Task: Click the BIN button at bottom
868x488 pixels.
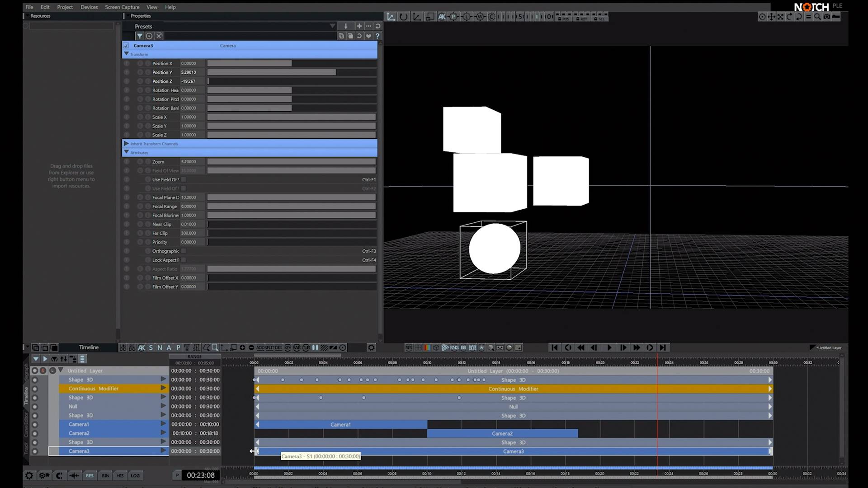Action: coord(105,475)
